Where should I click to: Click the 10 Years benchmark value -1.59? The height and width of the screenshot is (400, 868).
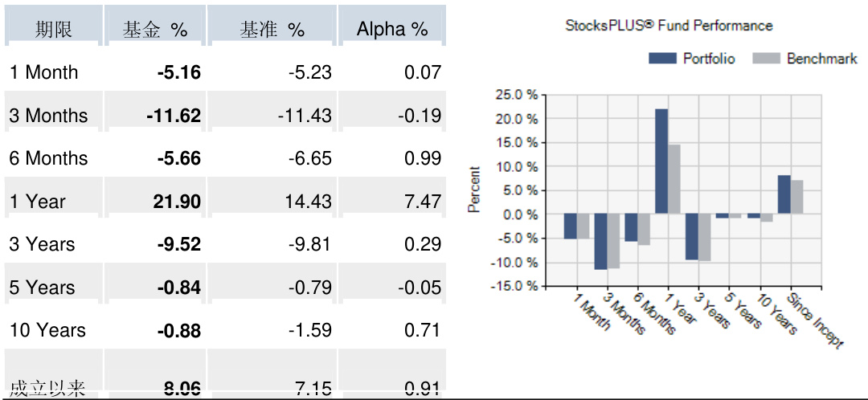point(309,330)
